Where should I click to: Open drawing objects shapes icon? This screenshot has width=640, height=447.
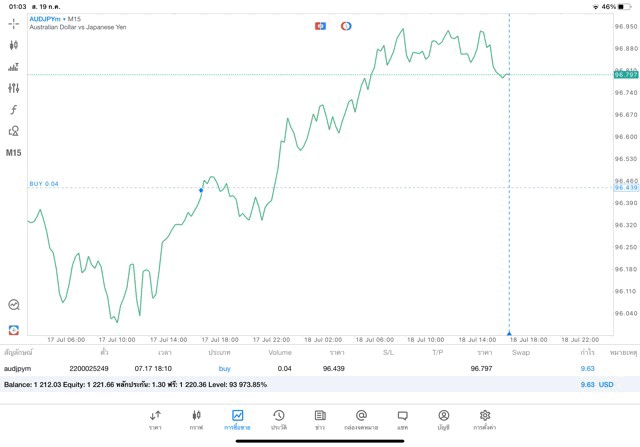(14, 131)
